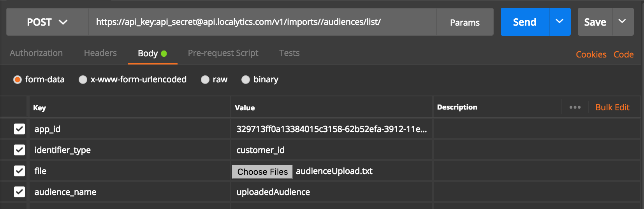The height and width of the screenshot is (209, 644).
Task: Open the Cookies link
Action: click(591, 55)
